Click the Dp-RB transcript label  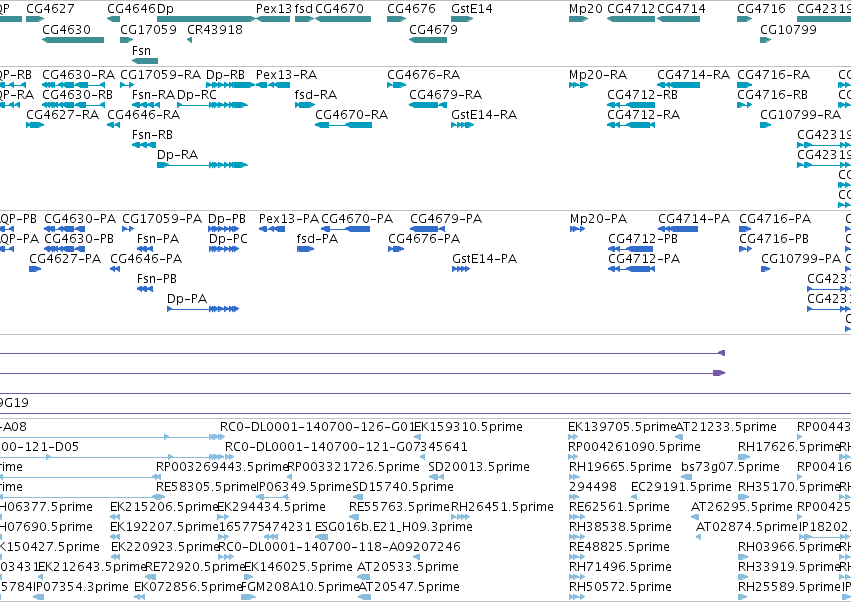(x=225, y=74)
